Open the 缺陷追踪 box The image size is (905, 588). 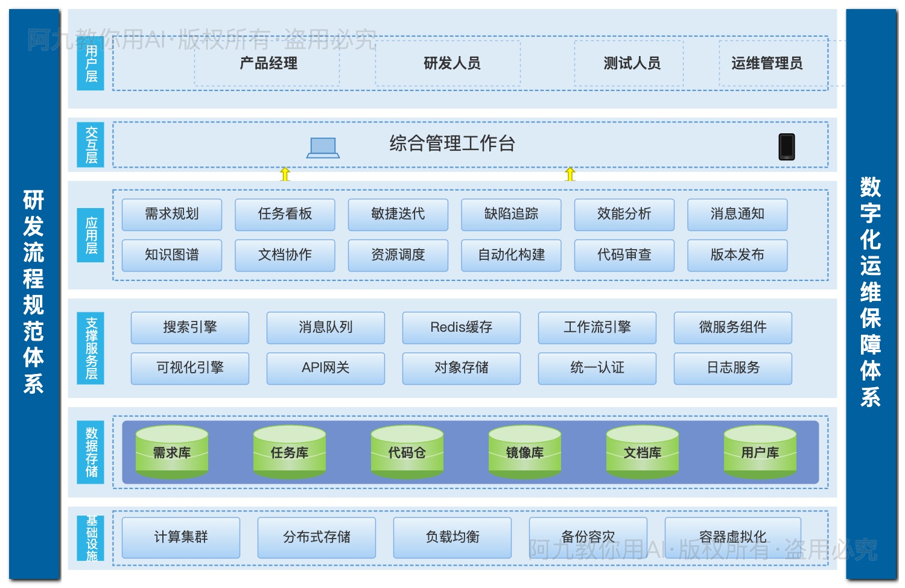510,214
